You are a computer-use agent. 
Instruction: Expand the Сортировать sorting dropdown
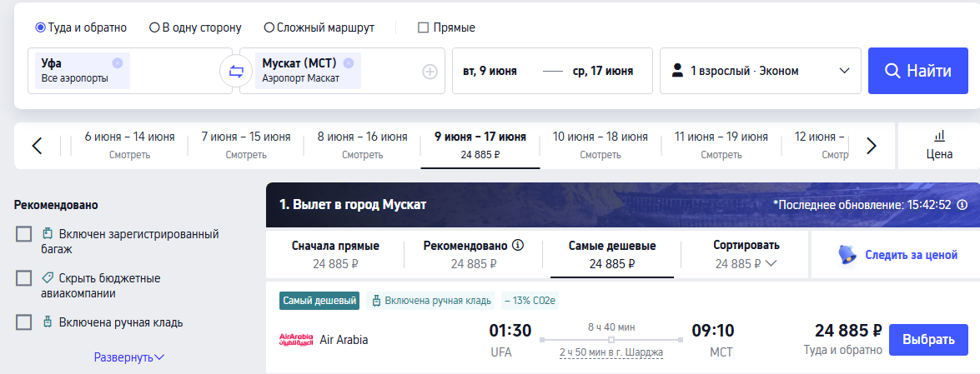click(x=746, y=254)
